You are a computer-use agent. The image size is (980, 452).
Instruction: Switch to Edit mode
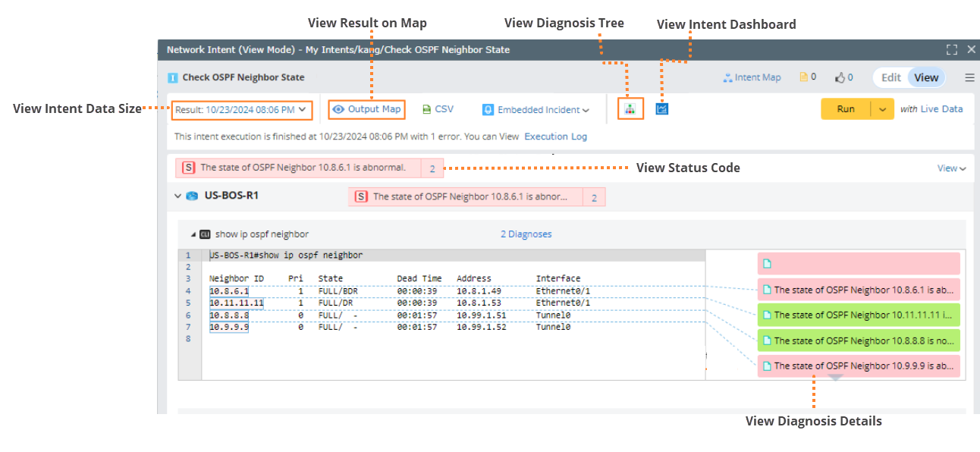[x=891, y=77]
